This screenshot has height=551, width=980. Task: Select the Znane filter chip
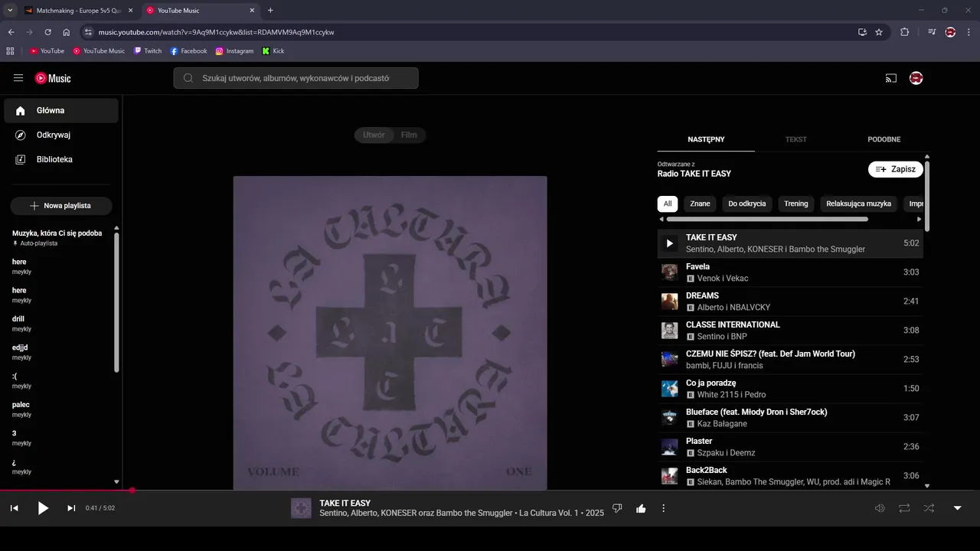coord(700,204)
